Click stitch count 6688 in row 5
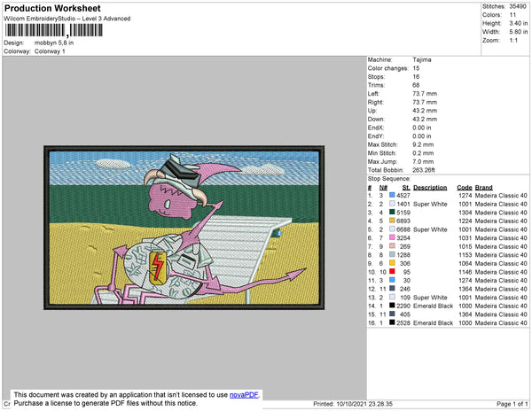The image size is (532, 411). point(403,229)
